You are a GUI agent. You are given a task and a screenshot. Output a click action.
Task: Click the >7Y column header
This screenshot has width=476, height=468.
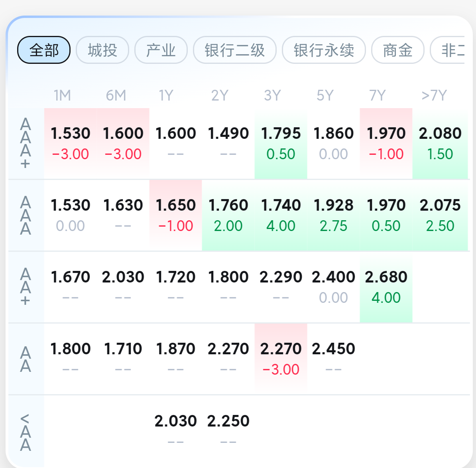point(434,96)
